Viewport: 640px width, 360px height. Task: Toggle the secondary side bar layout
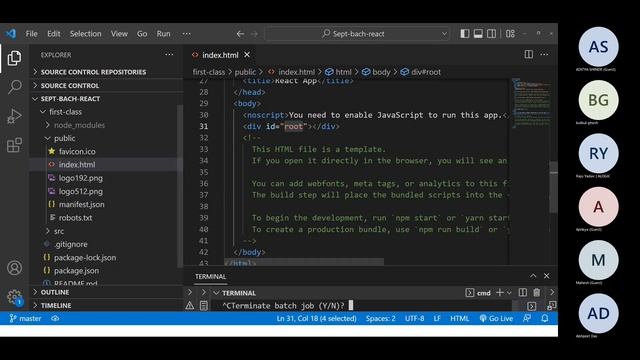[491, 33]
